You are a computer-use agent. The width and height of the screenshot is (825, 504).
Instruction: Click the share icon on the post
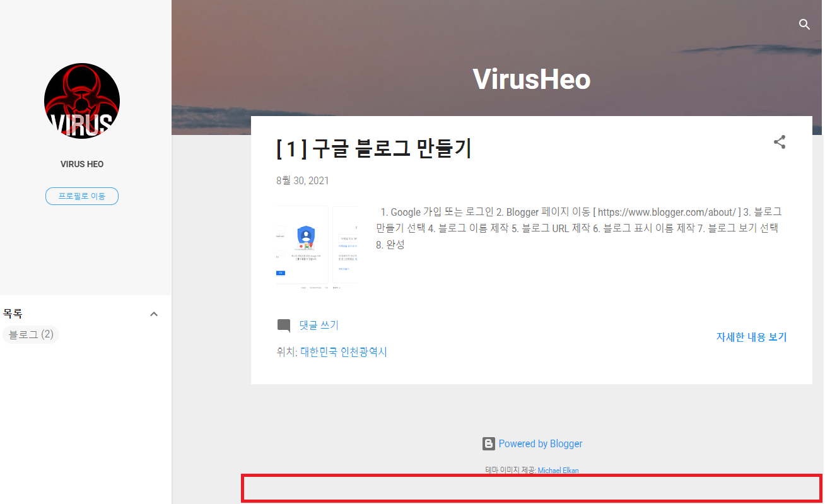point(780,142)
